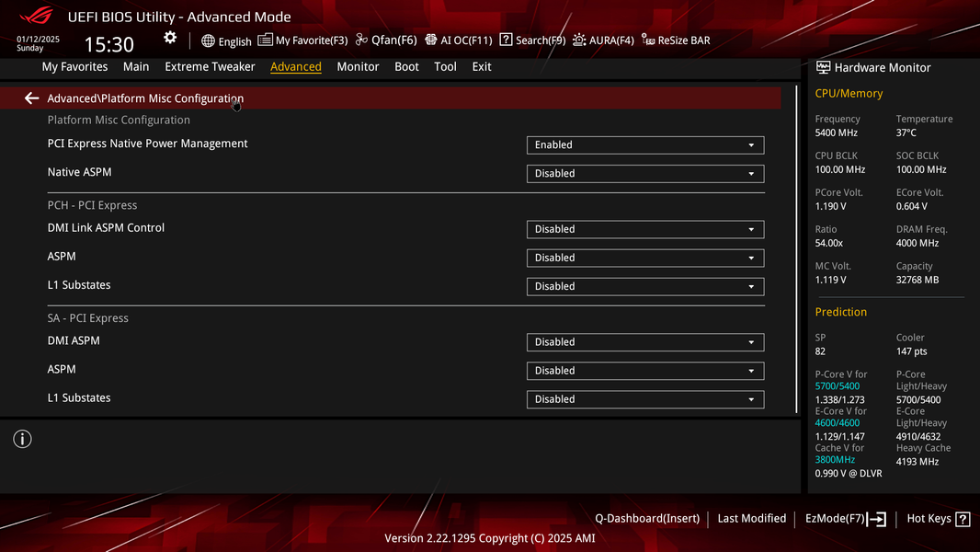Click the globe icon for English language
The image size is (980, 552).
(208, 40)
